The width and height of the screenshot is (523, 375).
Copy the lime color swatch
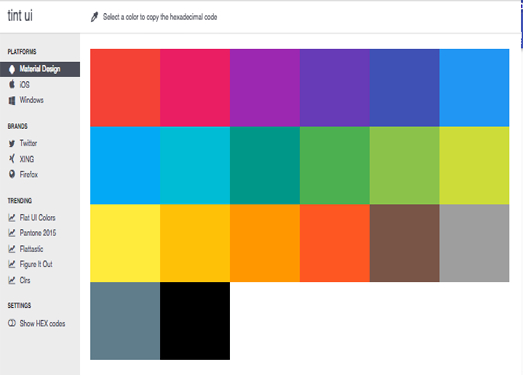(474, 165)
